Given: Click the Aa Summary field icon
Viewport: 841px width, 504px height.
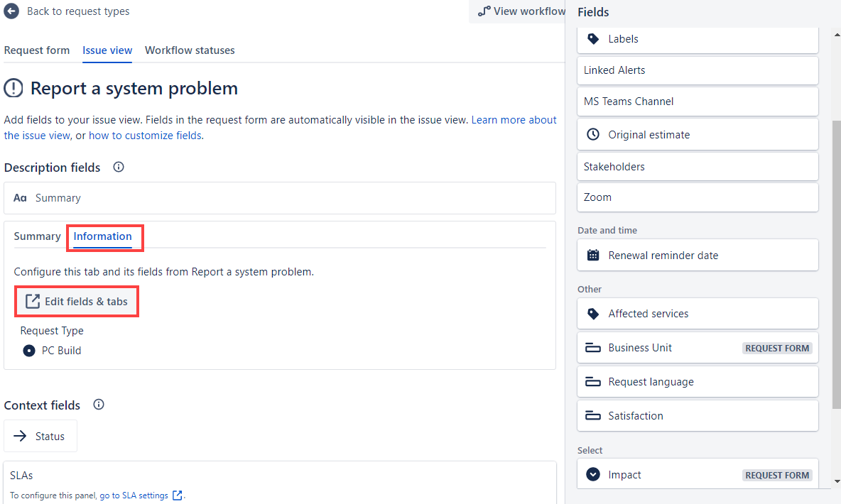Looking at the screenshot, I should pyautogui.click(x=20, y=198).
